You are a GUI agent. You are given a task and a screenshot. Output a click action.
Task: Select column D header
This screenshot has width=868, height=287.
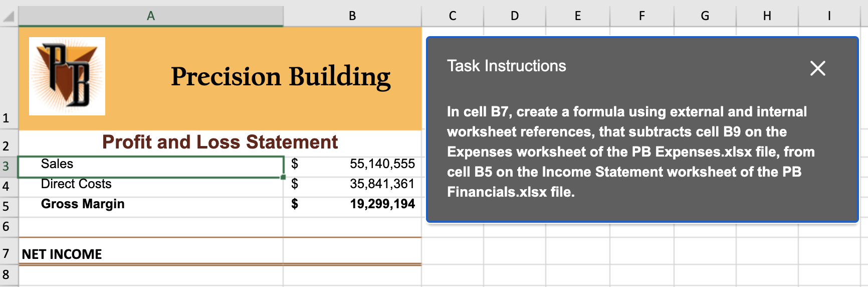515,16
